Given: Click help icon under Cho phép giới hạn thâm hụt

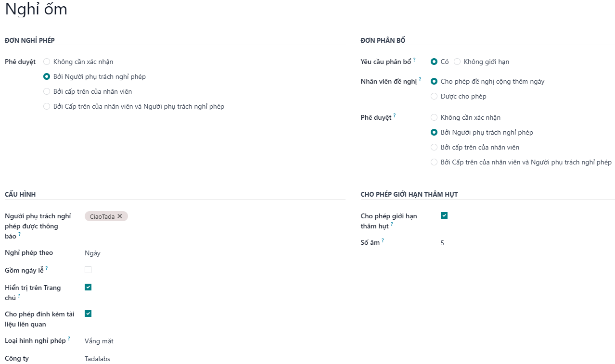Looking at the screenshot, I should (392, 224).
